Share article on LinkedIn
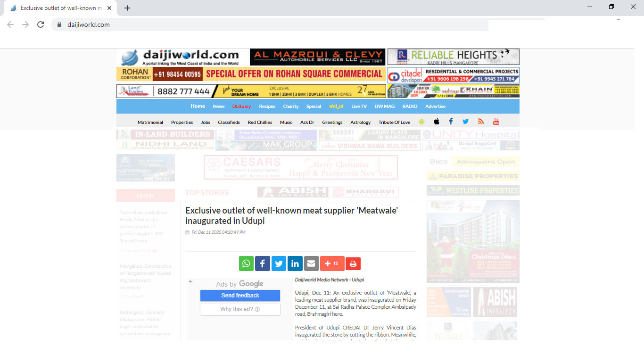This screenshot has width=644, height=362. [295, 263]
